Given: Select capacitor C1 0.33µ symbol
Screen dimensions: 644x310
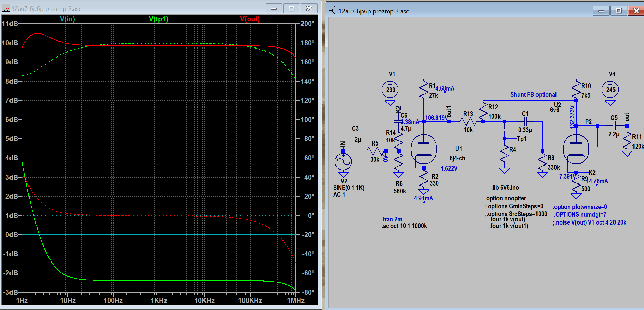Looking at the screenshot, I should pos(525,121).
